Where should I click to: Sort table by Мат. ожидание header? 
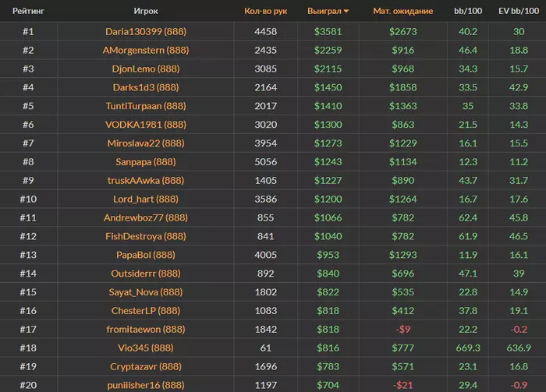pos(403,11)
